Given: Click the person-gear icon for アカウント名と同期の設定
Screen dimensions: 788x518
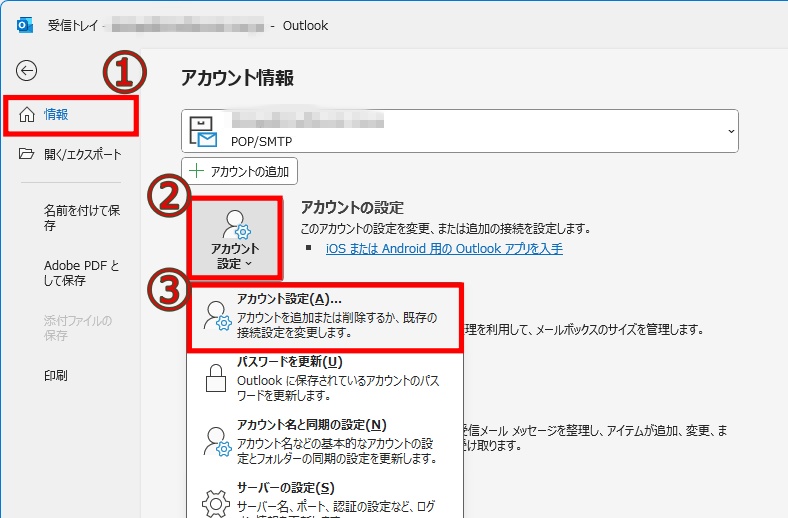Looking at the screenshot, I should click(x=215, y=441).
